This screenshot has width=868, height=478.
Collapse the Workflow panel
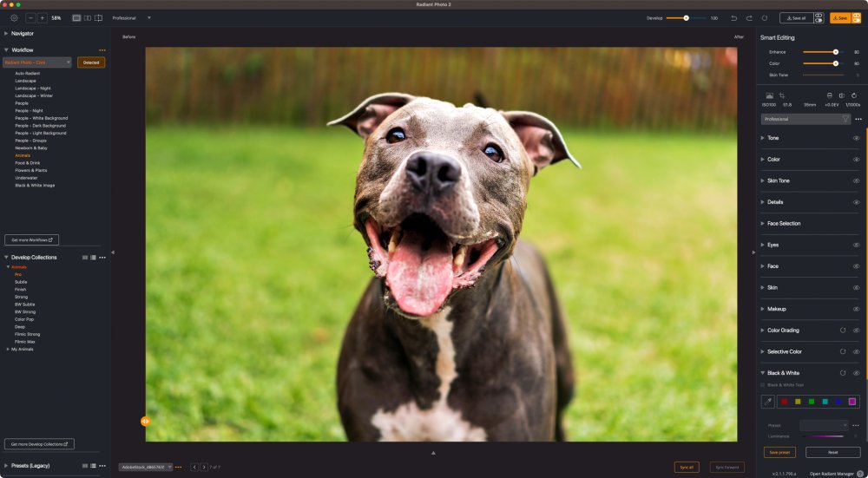coord(6,49)
